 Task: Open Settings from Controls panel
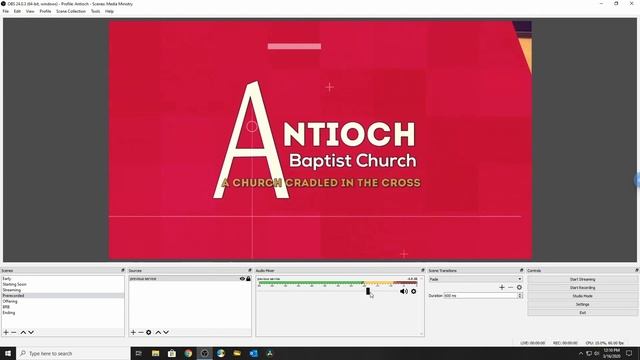(x=582, y=304)
